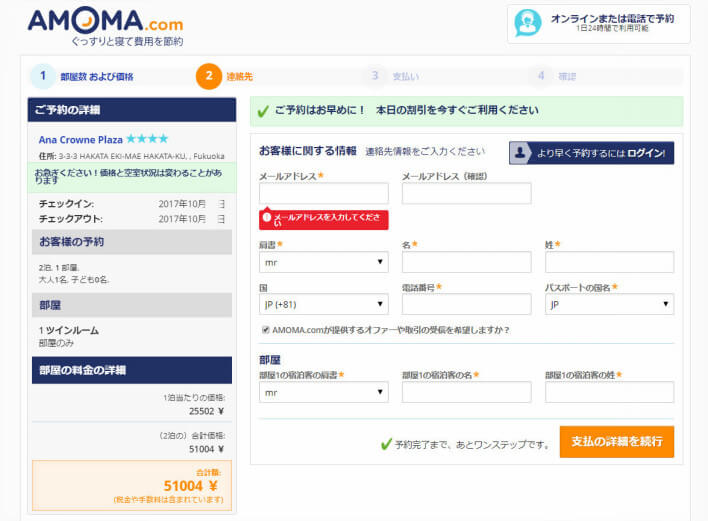The height and width of the screenshot is (521, 708).
Task: Click the email confirmation input field
Action: [x=466, y=193]
